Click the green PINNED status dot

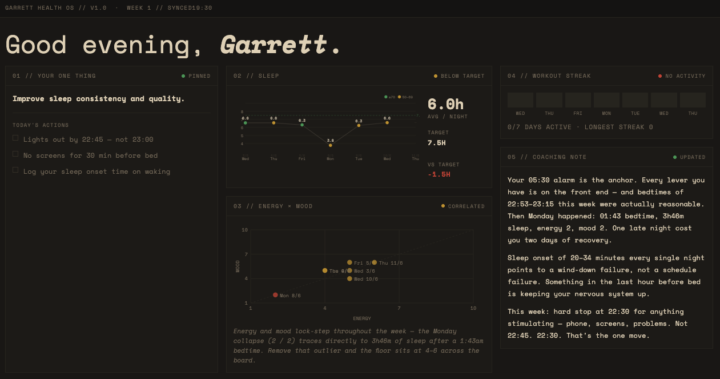[183, 76]
